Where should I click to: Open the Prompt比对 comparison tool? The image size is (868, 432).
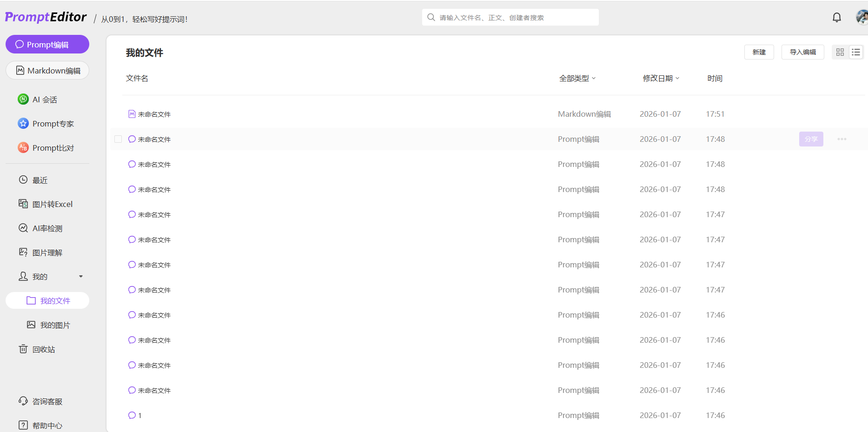click(x=53, y=148)
